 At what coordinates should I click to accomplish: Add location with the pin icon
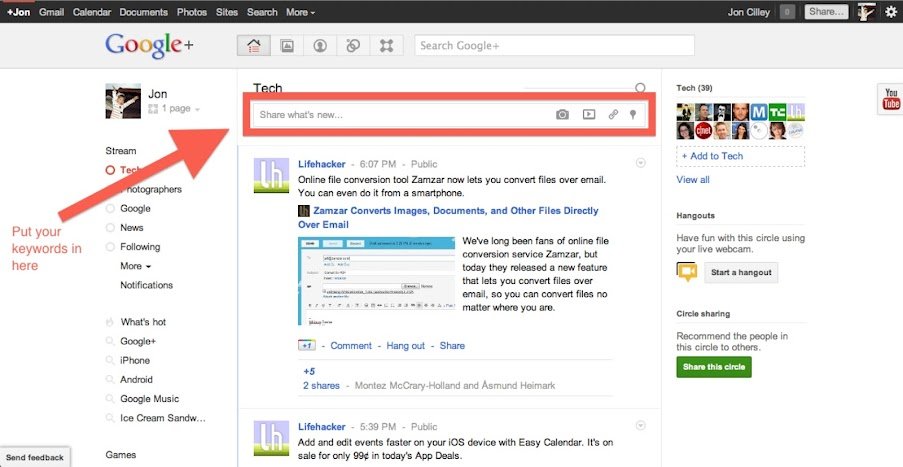point(633,115)
